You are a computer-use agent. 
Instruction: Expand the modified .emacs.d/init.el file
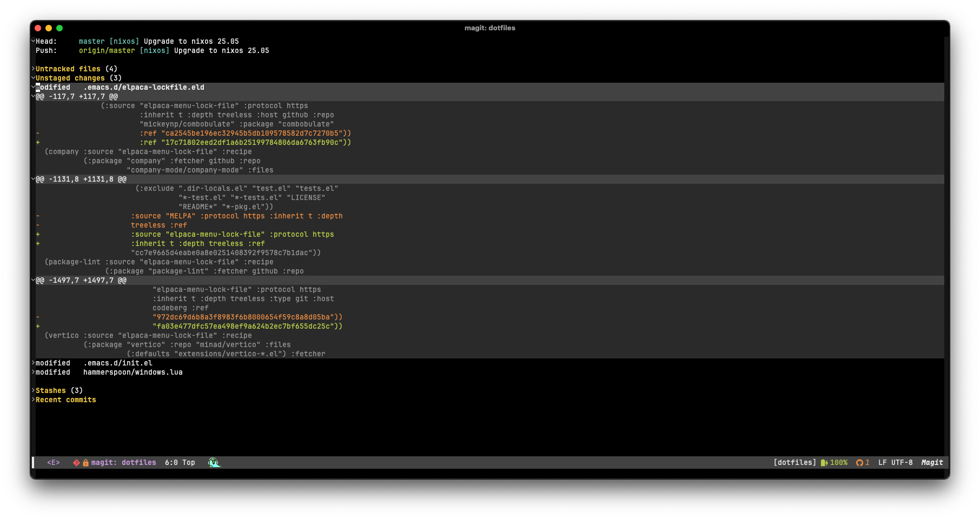coord(94,363)
